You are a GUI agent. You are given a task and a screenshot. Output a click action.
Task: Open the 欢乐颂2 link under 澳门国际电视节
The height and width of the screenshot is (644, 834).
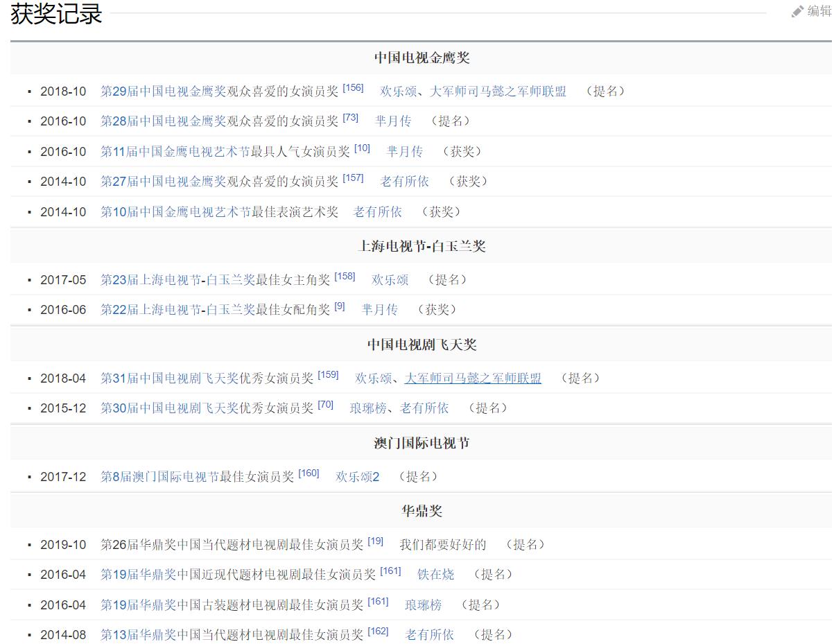pyautogui.click(x=358, y=477)
